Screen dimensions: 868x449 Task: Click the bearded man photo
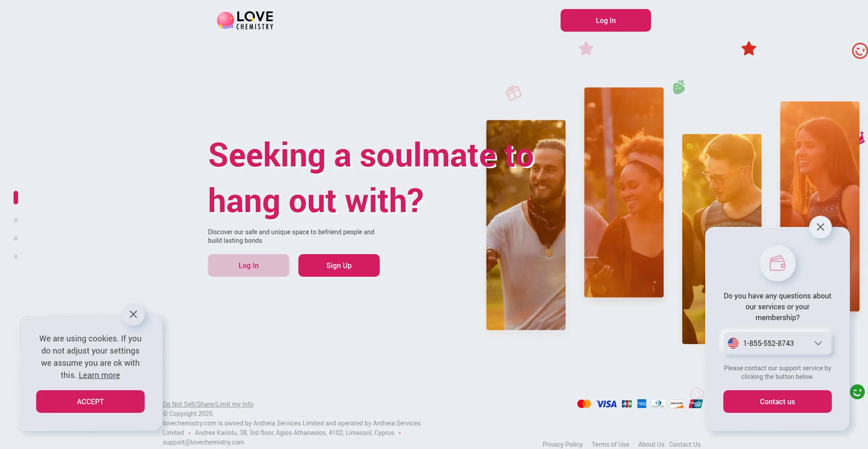pyautogui.click(x=526, y=225)
